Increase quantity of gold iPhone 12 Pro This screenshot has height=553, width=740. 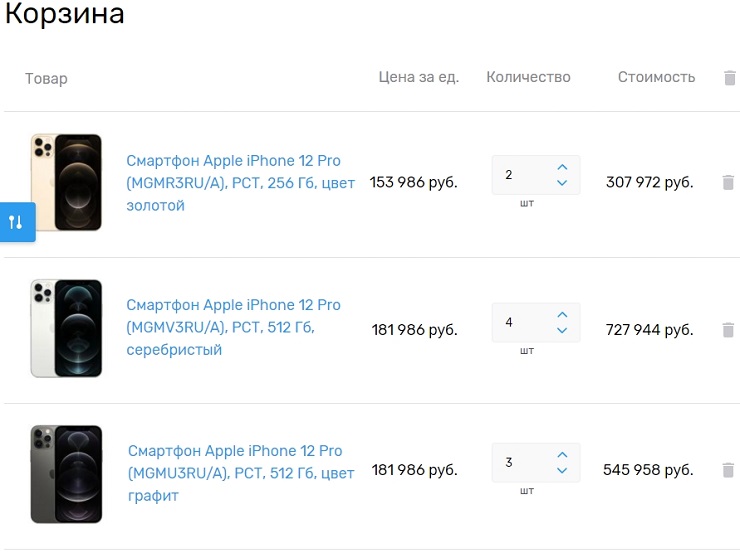562,167
